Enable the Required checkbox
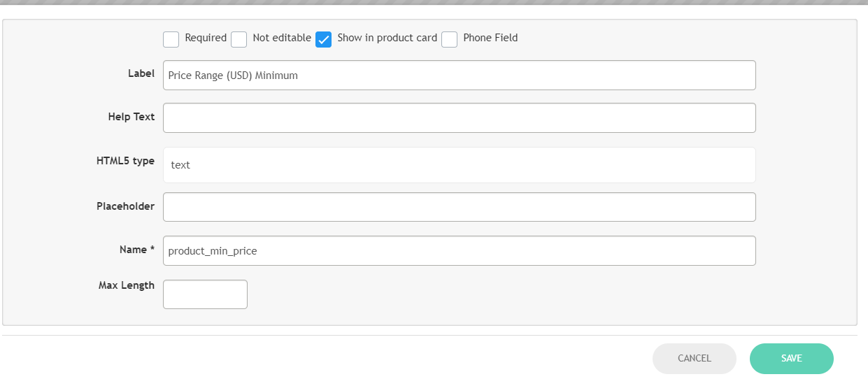868x386 pixels. 171,39
